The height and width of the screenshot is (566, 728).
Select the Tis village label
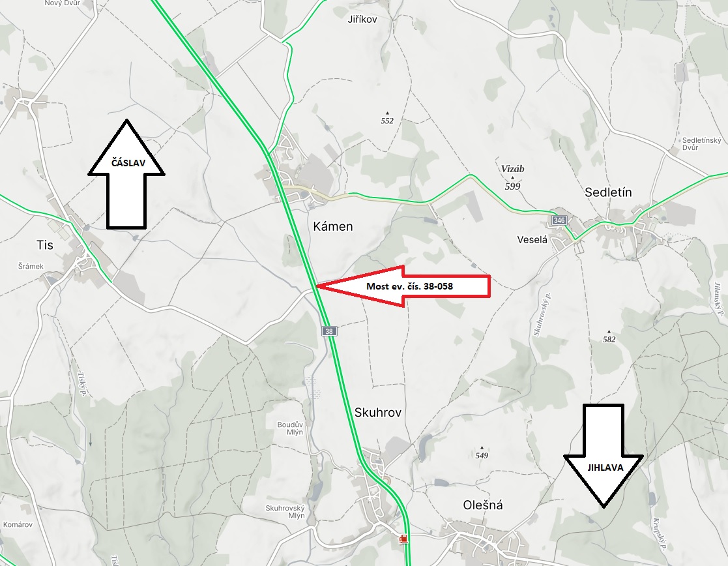tap(44, 245)
